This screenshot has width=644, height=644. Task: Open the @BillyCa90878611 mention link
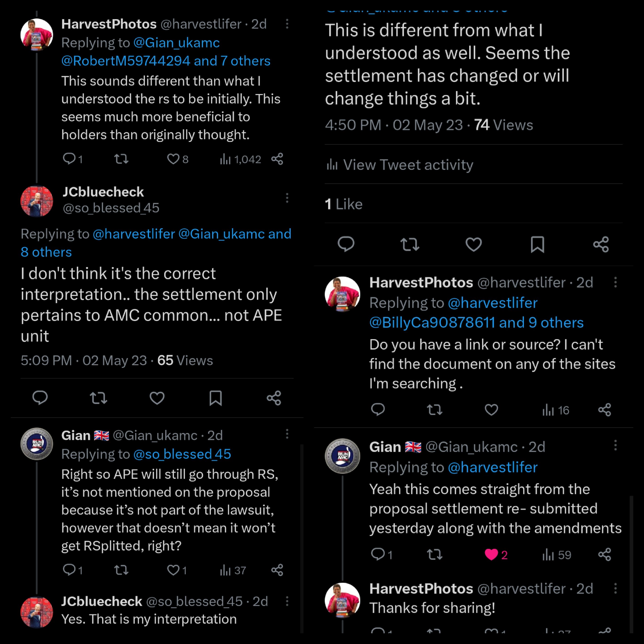pos(432,322)
